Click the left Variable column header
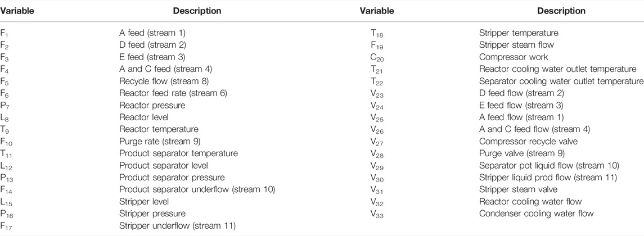 pos(17,11)
